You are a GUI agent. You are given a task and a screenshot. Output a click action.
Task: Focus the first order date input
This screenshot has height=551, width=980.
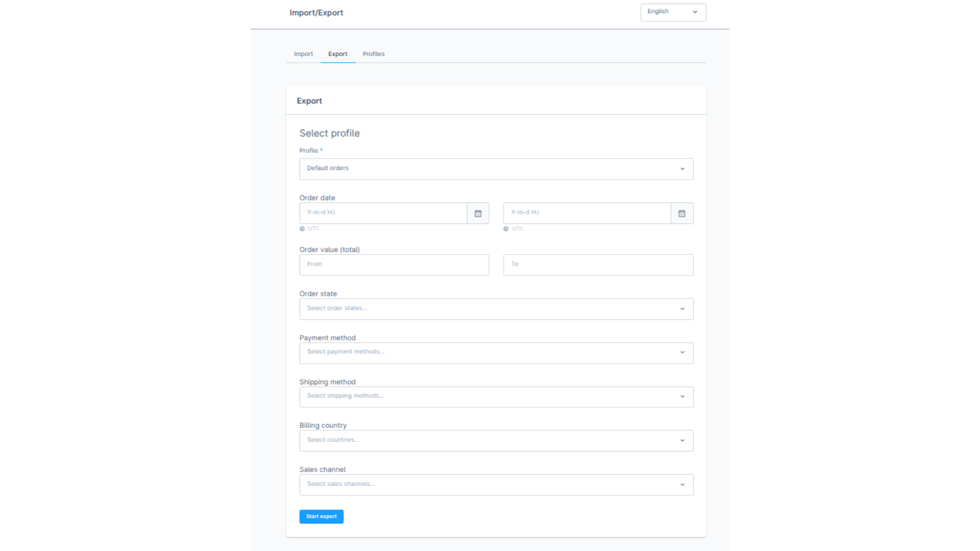383,213
